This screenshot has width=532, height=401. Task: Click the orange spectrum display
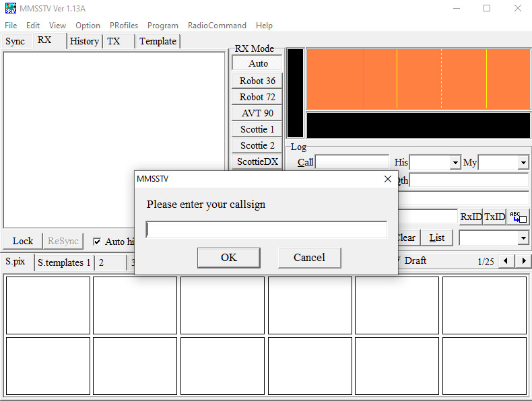click(418, 79)
